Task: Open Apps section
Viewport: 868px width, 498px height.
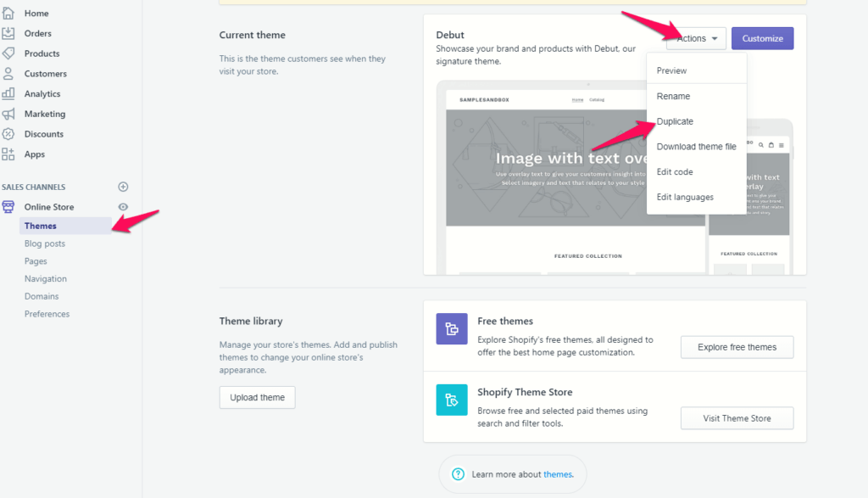Action: tap(34, 154)
